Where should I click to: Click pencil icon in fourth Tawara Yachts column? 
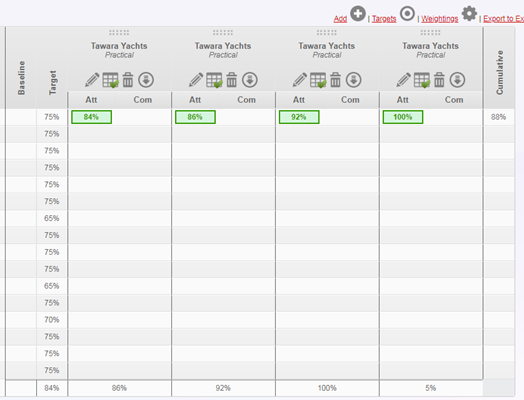(403, 80)
